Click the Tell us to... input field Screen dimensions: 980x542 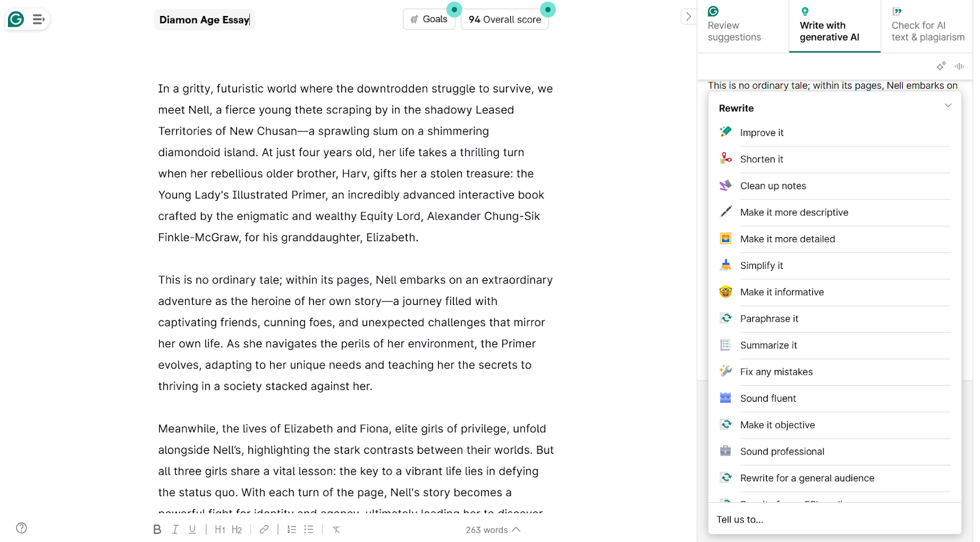(x=833, y=519)
